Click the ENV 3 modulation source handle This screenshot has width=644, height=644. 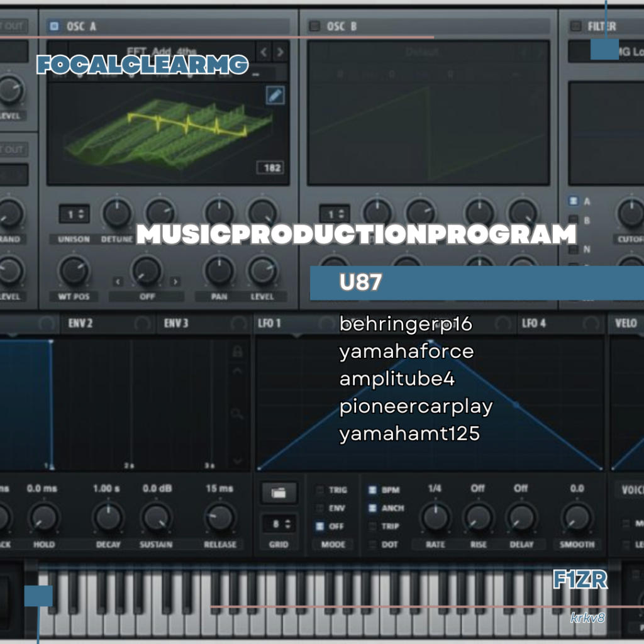(x=238, y=324)
